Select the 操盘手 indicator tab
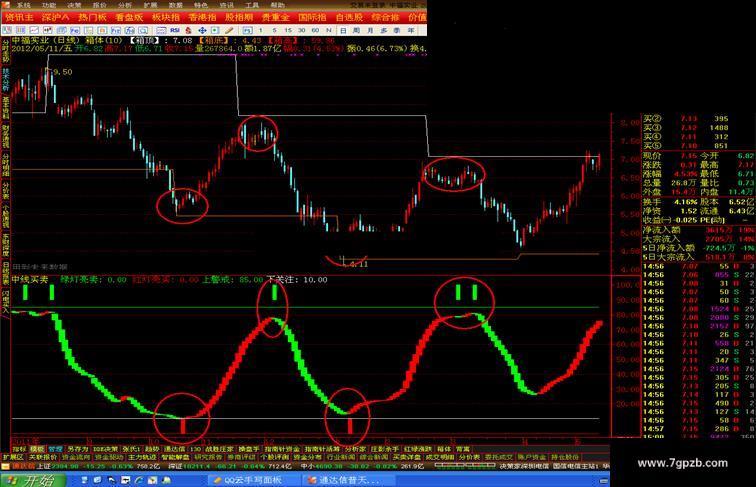This screenshot has width=756, height=487. [249, 449]
